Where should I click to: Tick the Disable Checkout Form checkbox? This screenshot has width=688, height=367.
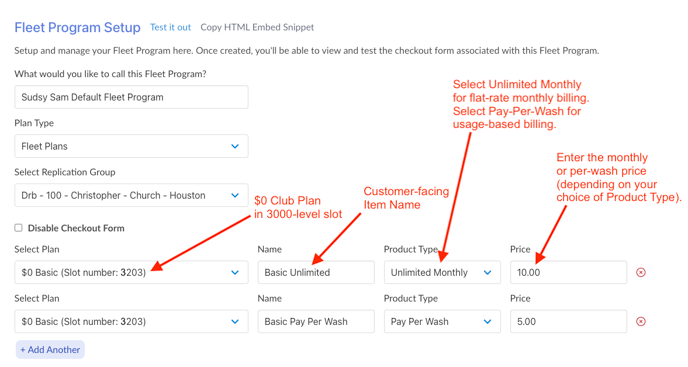(18, 228)
